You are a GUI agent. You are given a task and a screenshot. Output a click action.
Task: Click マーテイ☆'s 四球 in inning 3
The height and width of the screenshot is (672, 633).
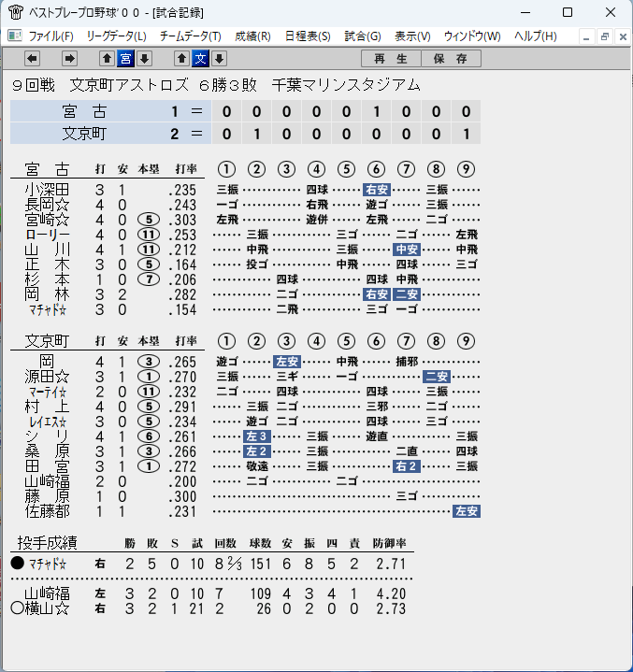(287, 392)
